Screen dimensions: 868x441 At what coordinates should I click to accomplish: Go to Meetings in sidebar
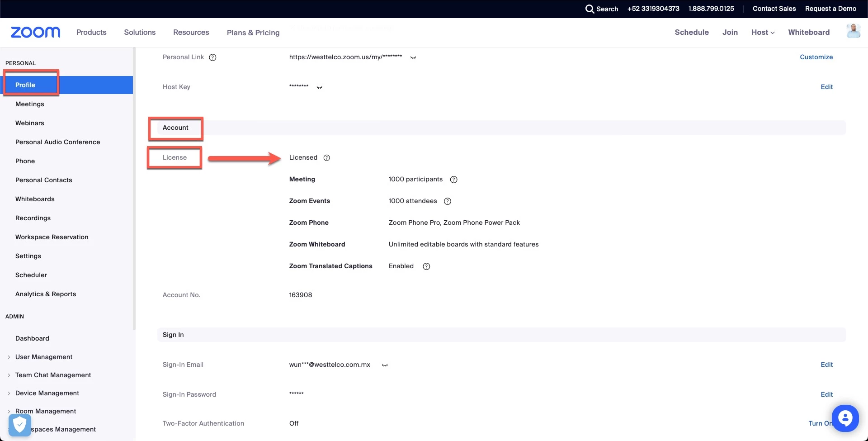[30, 104]
